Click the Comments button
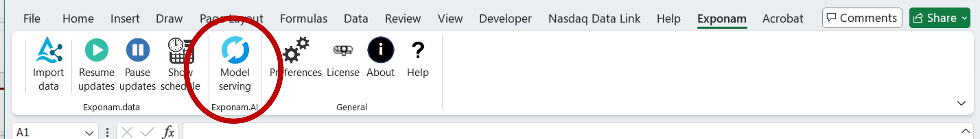980x139 pixels. 862,18
